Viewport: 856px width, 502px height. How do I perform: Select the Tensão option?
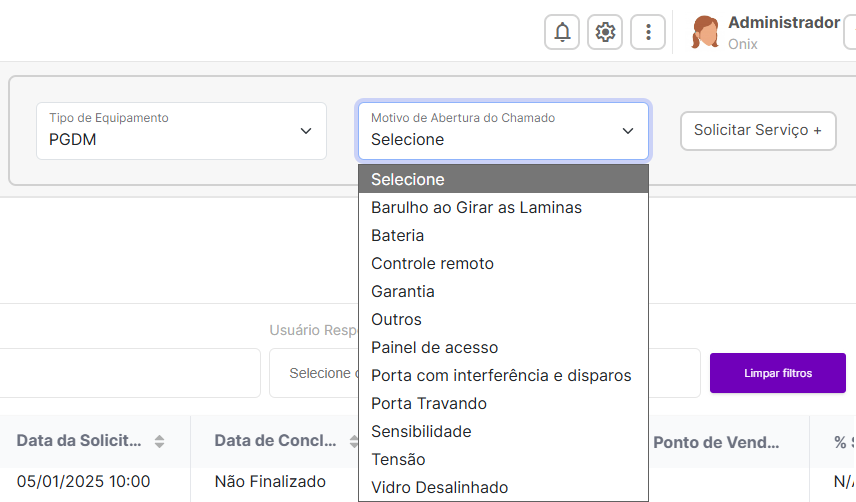pyautogui.click(x=503, y=459)
